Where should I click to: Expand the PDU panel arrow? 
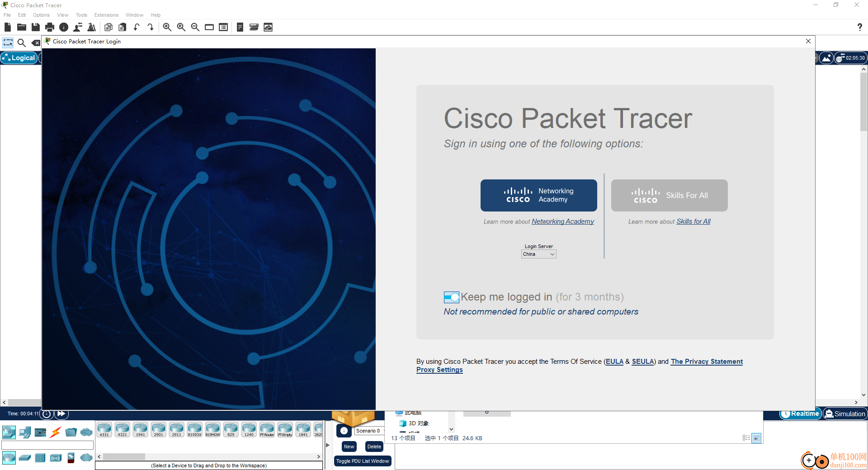(x=328, y=445)
